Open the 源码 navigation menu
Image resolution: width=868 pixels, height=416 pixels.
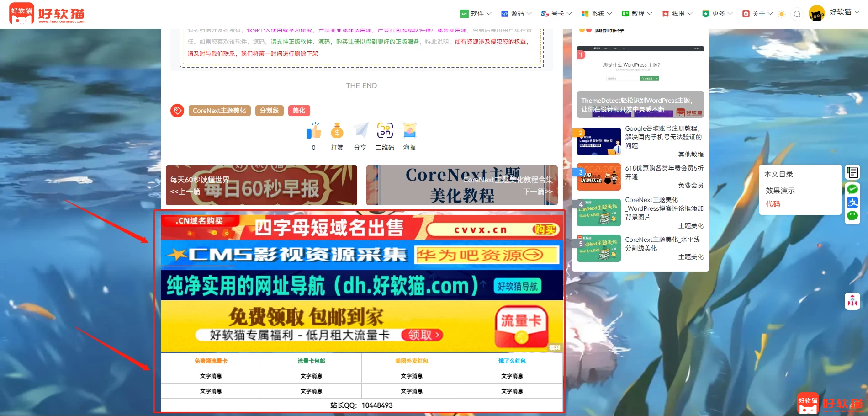517,14
